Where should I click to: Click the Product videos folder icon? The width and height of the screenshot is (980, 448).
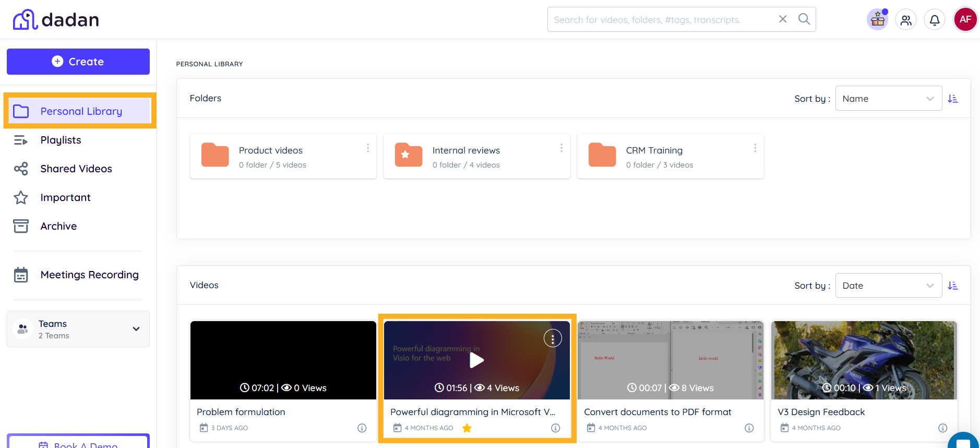click(215, 155)
